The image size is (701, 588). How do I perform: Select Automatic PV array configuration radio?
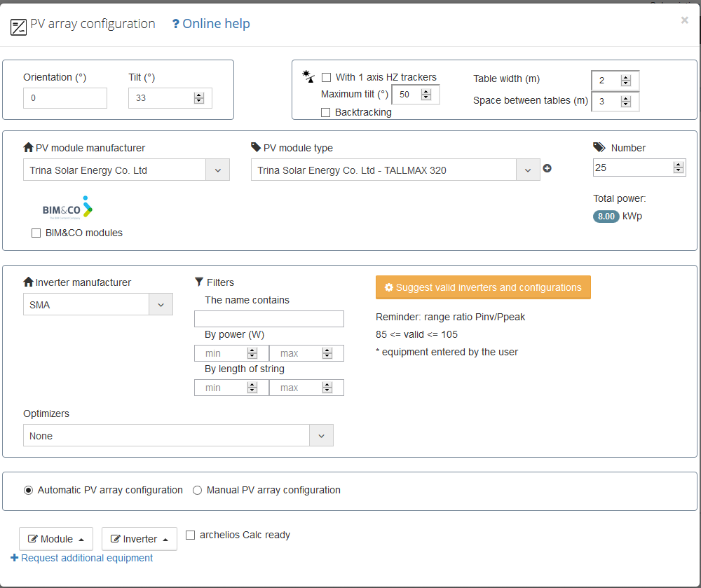coord(28,491)
